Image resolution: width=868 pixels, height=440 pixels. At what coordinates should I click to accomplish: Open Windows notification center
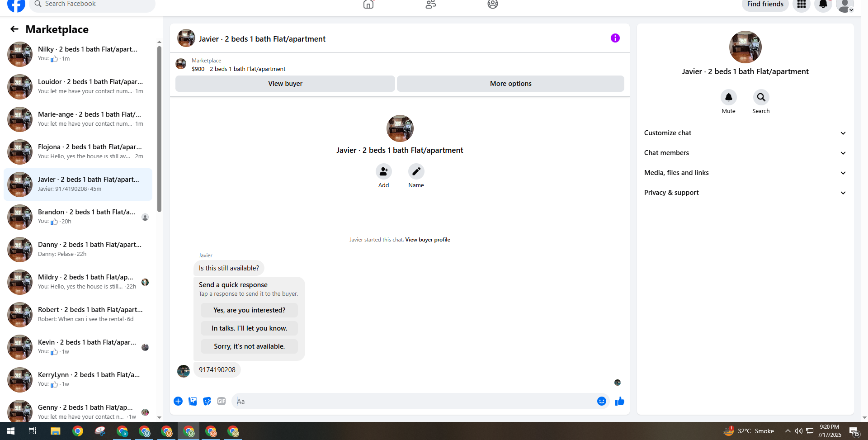pyautogui.click(x=854, y=431)
